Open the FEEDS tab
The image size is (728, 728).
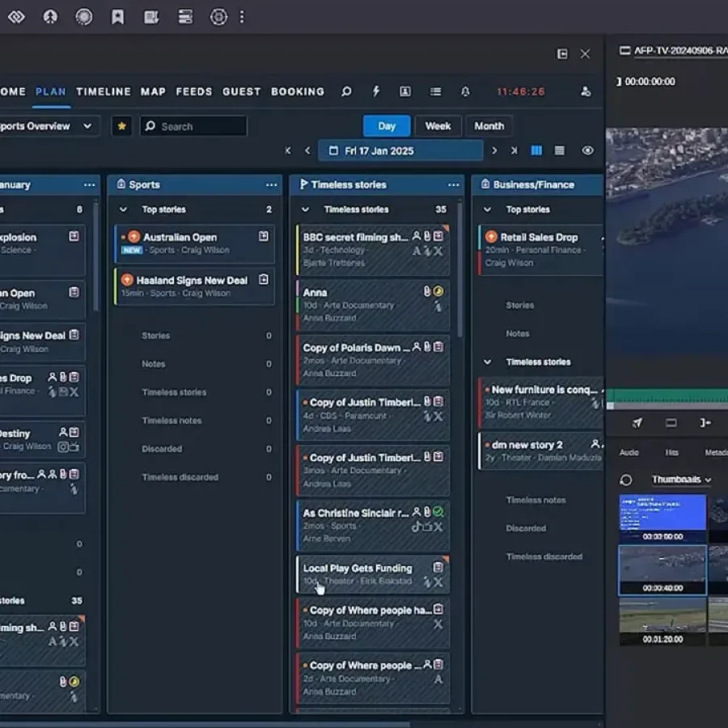click(x=193, y=91)
